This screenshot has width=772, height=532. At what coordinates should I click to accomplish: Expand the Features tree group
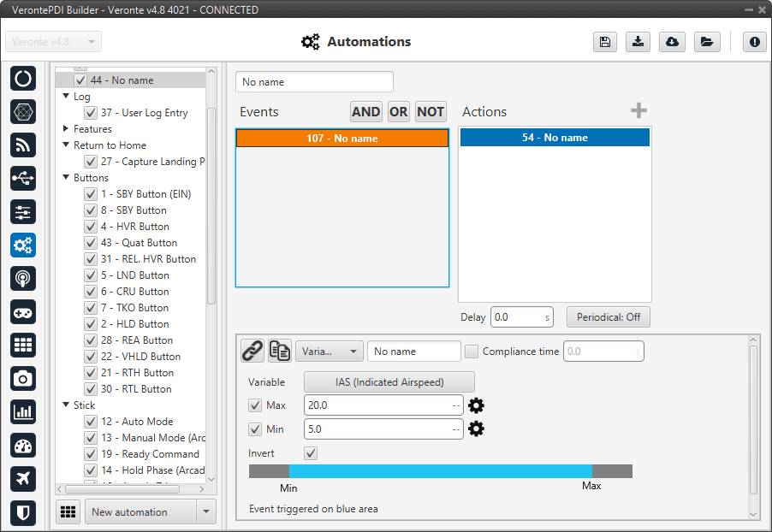[66, 129]
